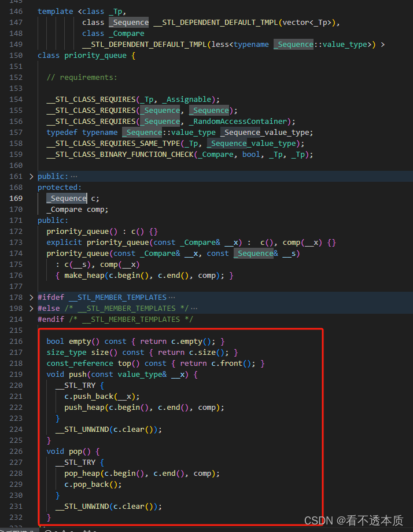This screenshot has height=532, width=413.
Task: Click the empty() function name on line 216
Action: tap(80, 342)
